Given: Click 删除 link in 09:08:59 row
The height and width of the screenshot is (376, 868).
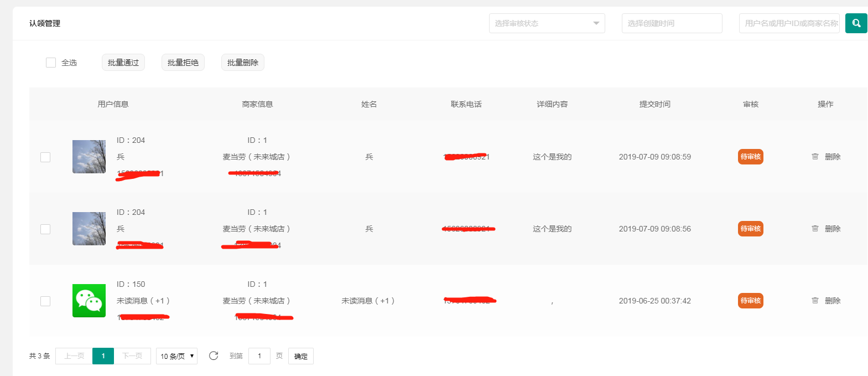Looking at the screenshot, I should tap(833, 157).
